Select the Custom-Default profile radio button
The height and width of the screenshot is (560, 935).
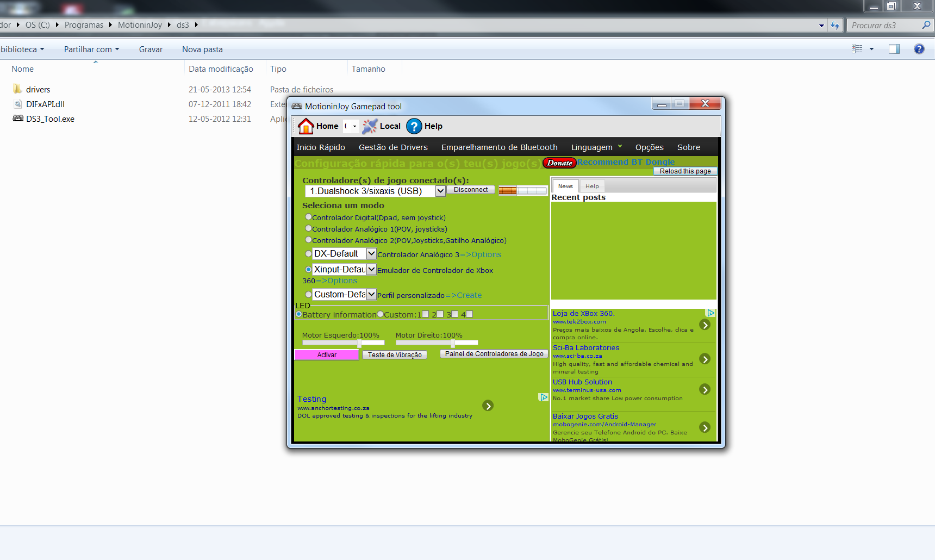tap(308, 294)
